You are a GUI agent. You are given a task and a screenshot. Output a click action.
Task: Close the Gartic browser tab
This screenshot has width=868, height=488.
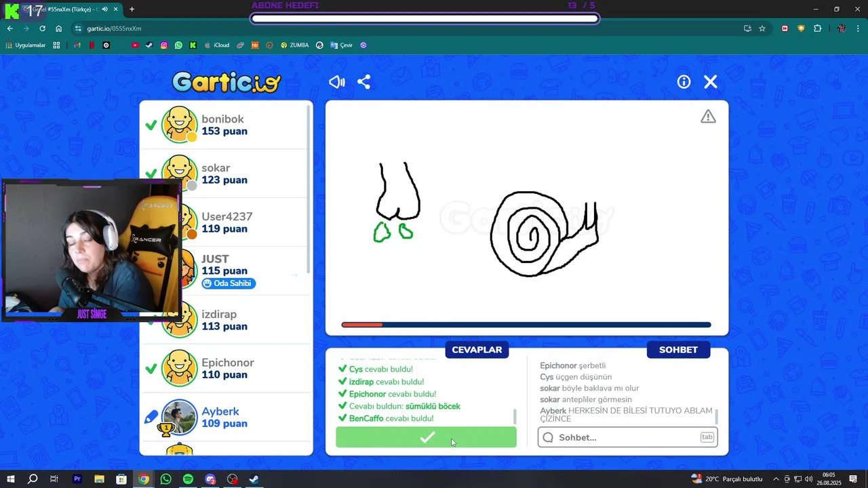click(116, 9)
